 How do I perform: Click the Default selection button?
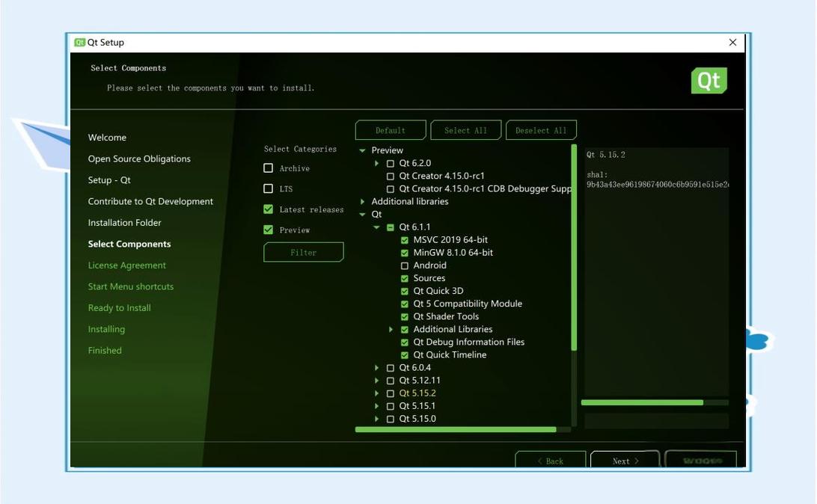(391, 130)
